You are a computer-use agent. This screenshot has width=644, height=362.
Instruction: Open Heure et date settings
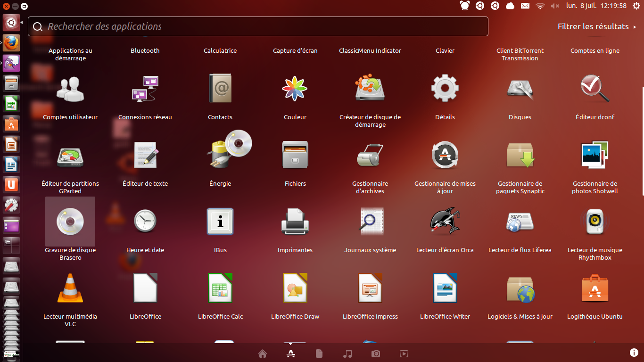(x=145, y=222)
